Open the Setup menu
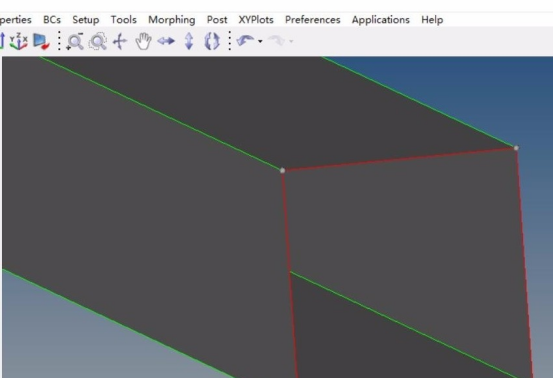 (86, 20)
